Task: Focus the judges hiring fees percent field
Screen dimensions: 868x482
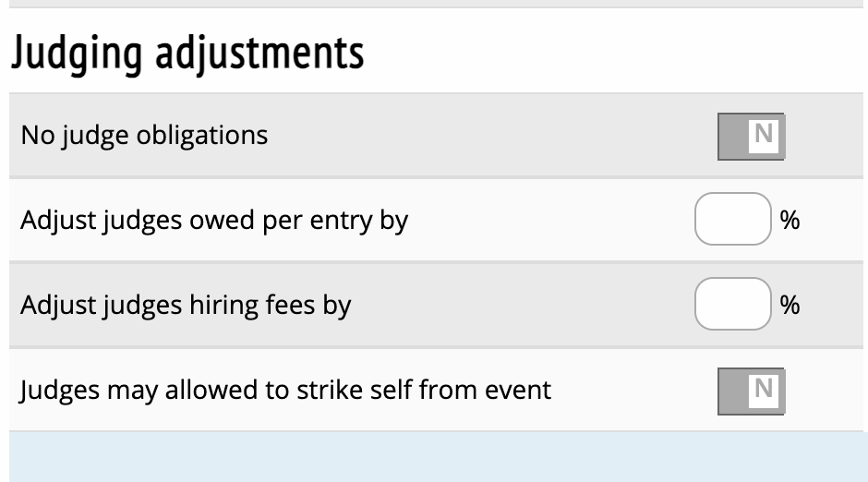Action: pyautogui.click(x=732, y=305)
